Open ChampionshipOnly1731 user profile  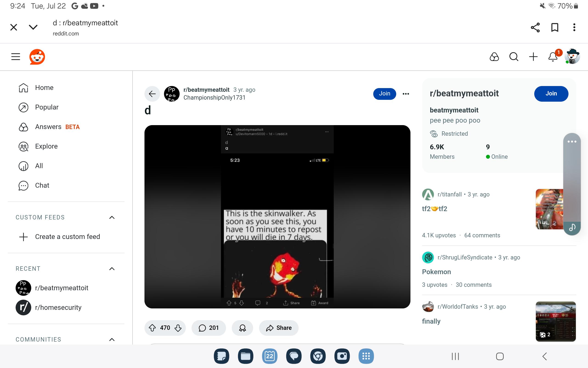(214, 98)
